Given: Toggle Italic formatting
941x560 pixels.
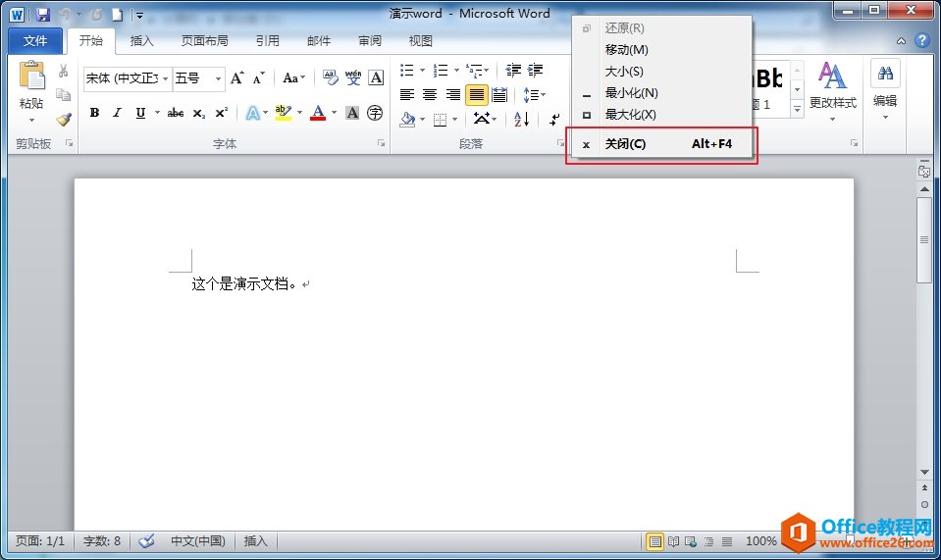Looking at the screenshot, I should [x=117, y=113].
